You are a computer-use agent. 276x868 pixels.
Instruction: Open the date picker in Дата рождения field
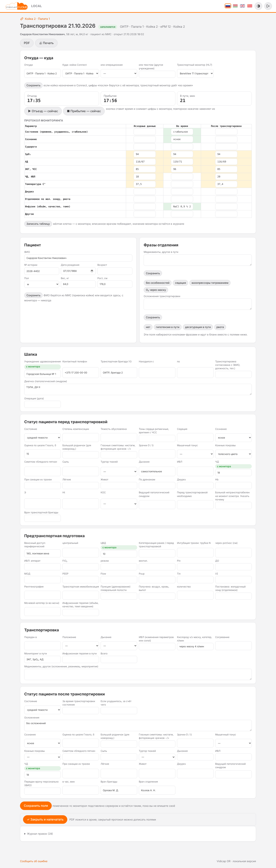92,271
